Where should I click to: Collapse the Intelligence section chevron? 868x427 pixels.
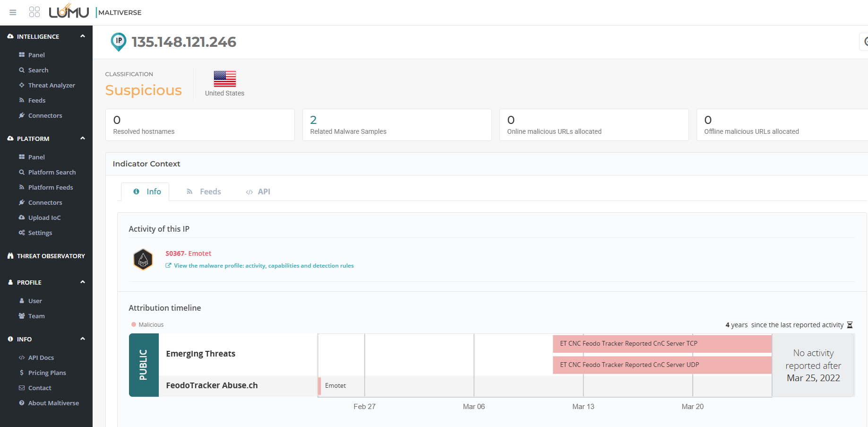(83, 36)
